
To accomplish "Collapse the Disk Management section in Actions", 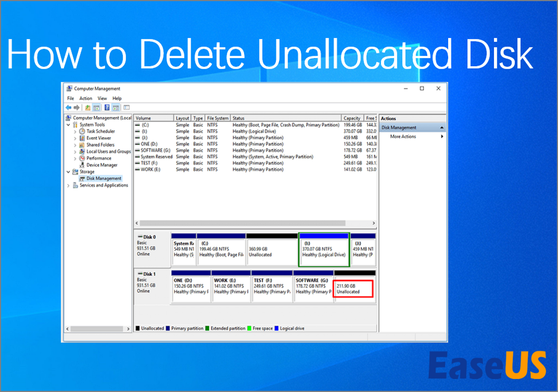I will 442,128.
